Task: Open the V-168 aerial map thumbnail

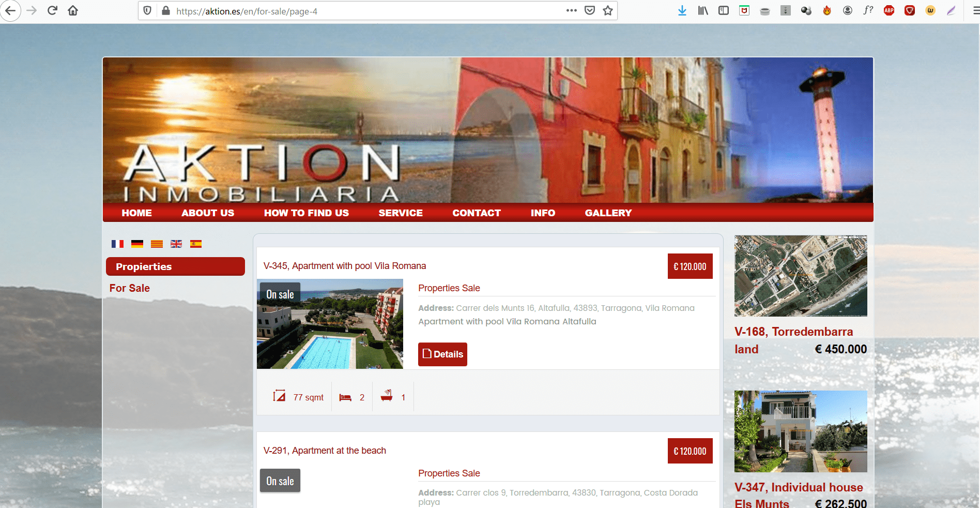Action: pos(801,276)
